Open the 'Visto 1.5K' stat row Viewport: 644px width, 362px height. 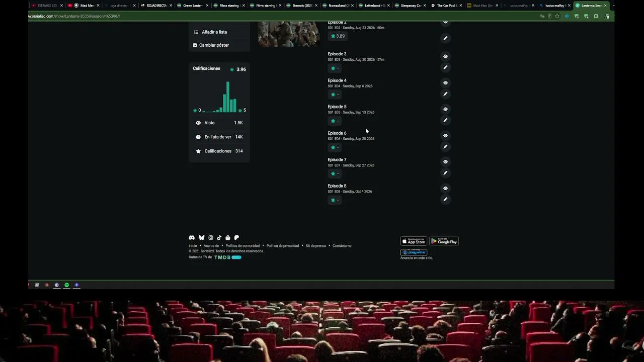point(219,123)
